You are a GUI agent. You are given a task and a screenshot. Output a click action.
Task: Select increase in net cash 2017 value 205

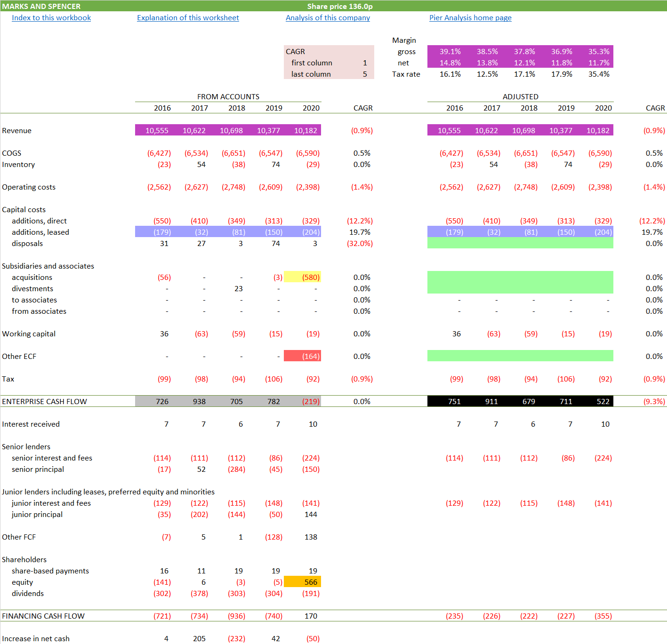(x=199, y=639)
